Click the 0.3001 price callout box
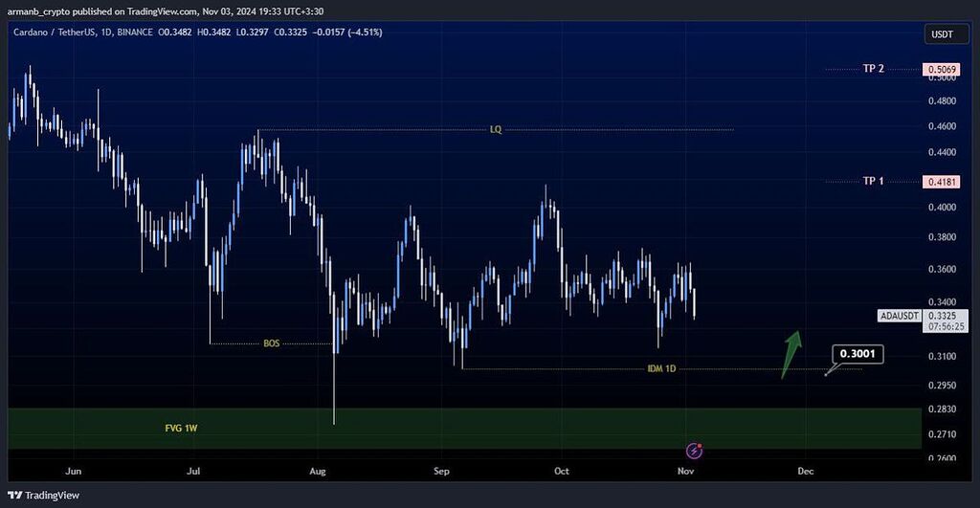This screenshot has height=508, width=980. pyautogui.click(x=857, y=354)
